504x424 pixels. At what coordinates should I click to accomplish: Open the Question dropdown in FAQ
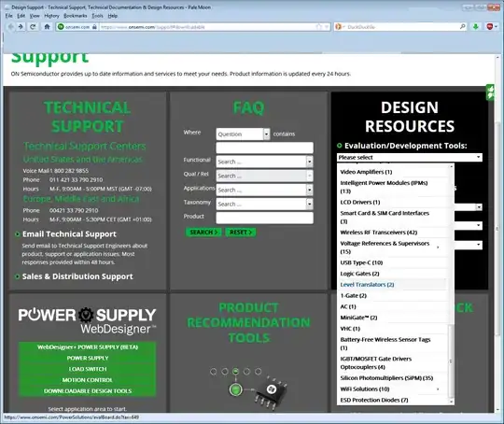[x=243, y=134]
